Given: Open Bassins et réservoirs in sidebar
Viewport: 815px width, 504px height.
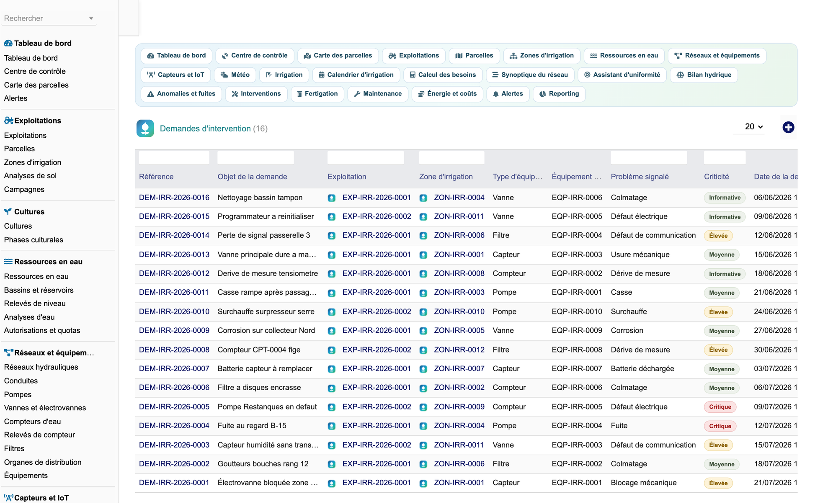Looking at the screenshot, I should [x=39, y=290].
